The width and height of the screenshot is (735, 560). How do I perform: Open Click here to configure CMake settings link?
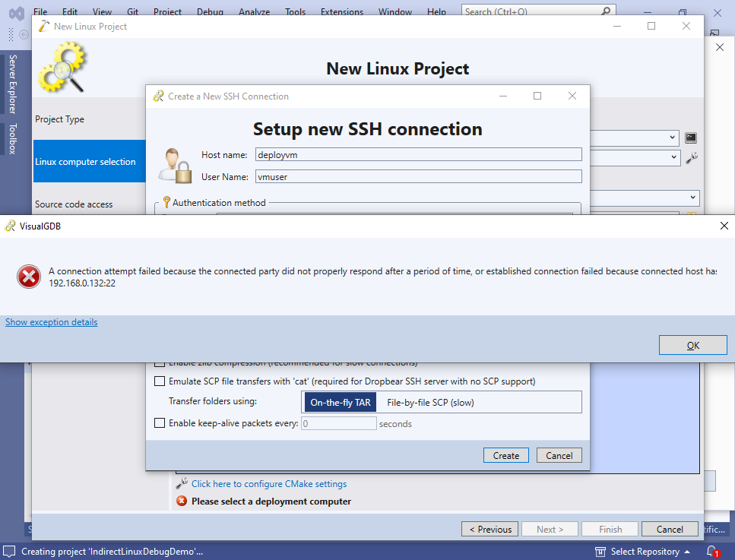(x=269, y=483)
